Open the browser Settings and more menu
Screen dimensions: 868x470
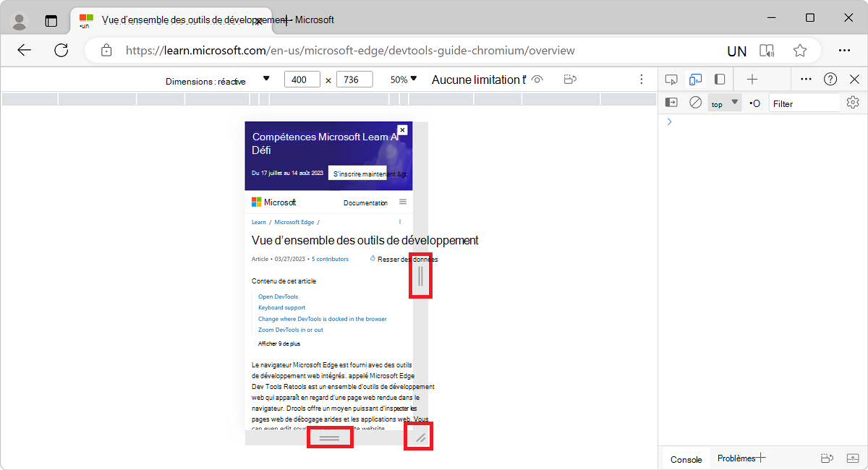click(x=844, y=51)
